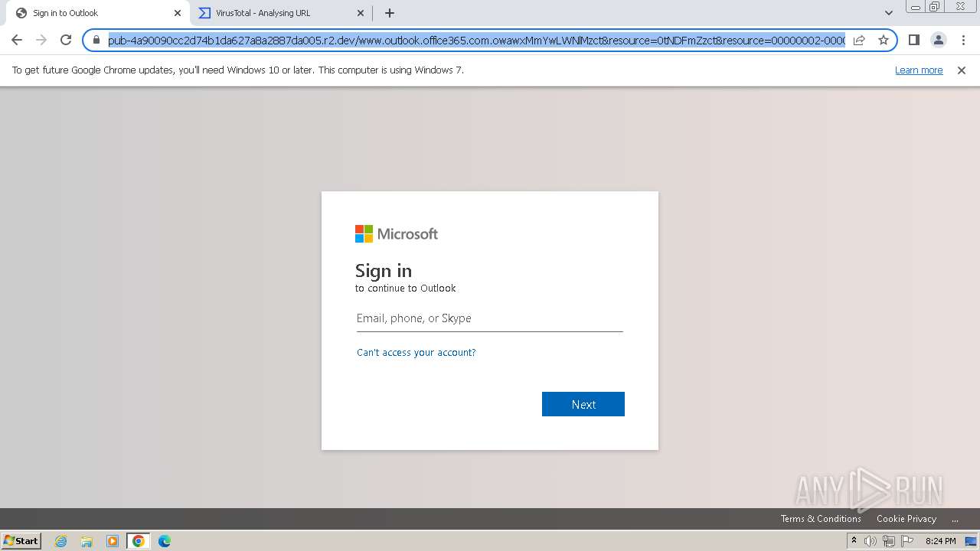Image resolution: width=980 pixels, height=551 pixels.
Task: Switch to VirusTotal - Analysing URL tab
Action: pyautogui.click(x=282, y=13)
